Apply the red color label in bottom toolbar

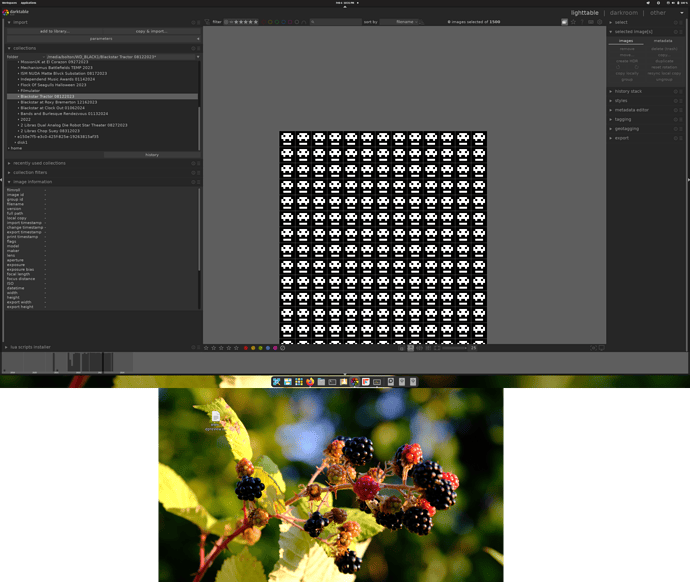click(246, 348)
